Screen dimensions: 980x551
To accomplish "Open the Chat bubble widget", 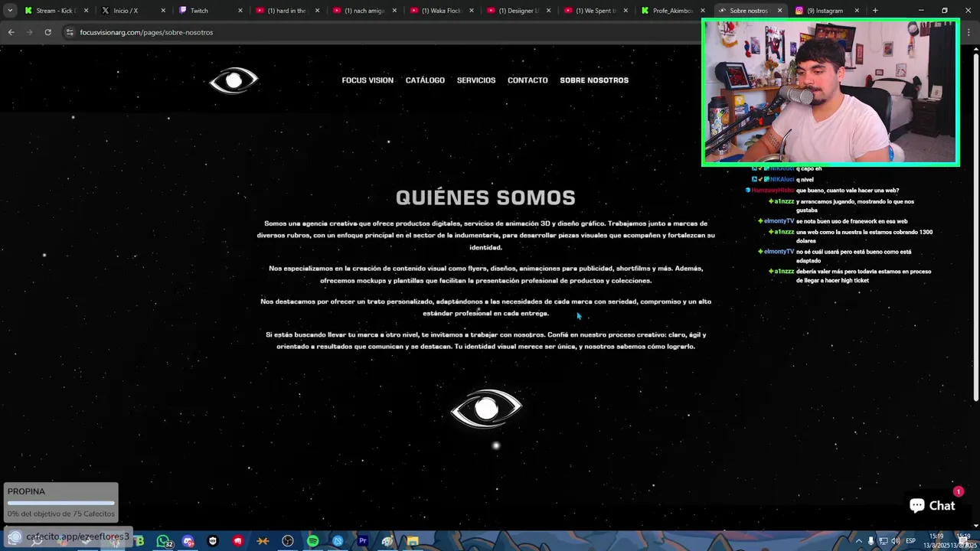I will tap(932, 505).
